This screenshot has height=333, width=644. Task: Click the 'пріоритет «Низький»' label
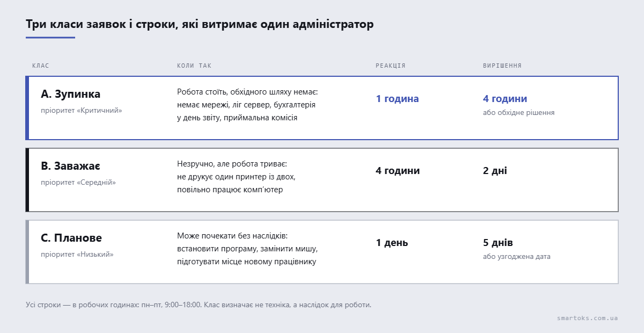[x=77, y=254]
